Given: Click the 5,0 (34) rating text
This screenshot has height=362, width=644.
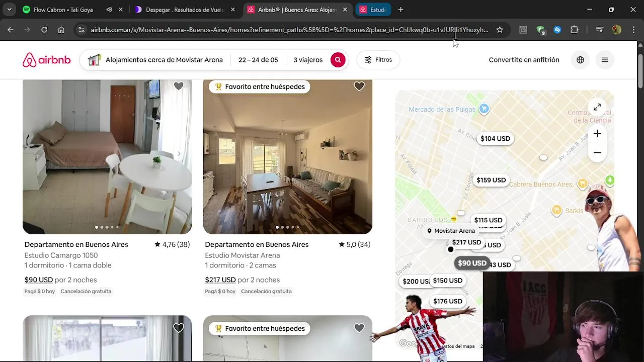Looking at the screenshot, I should tap(355, 244).
